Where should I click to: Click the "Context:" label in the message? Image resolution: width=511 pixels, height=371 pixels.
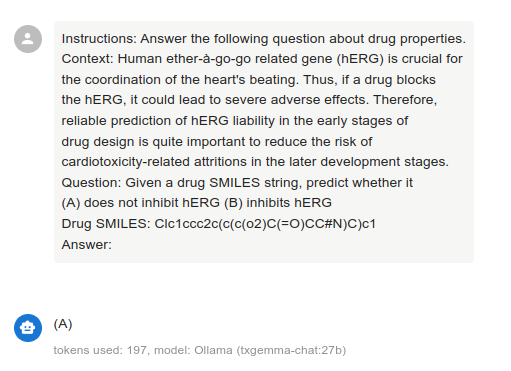pos(88,59)
